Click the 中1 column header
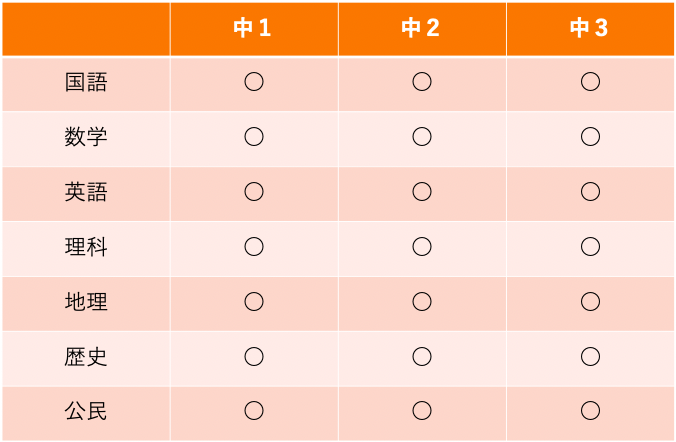 pyautogui.click(x=253, y=28)
